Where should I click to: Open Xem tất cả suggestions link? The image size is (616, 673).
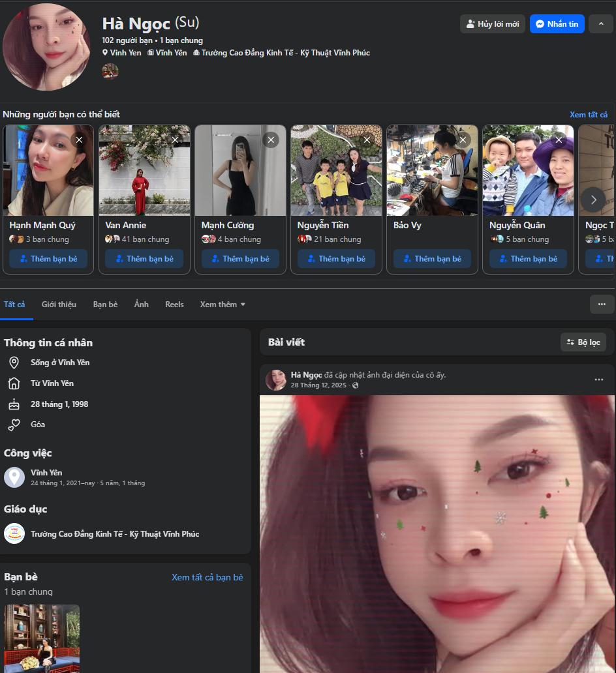[589, 115]
